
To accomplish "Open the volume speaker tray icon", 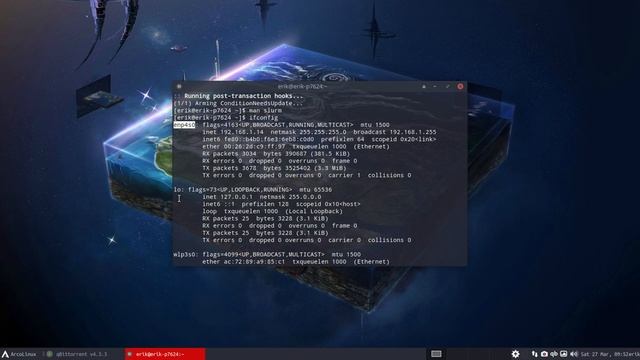I will click(x=573, y=354).
